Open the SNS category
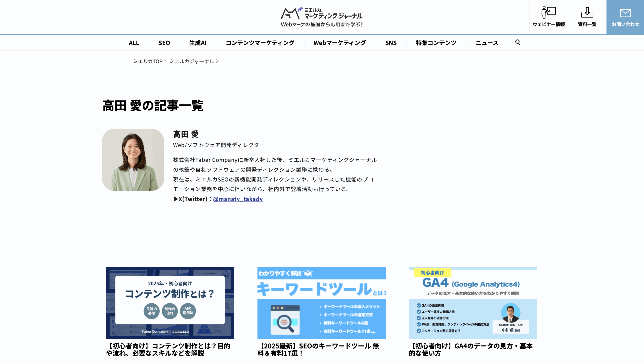 click(391, 43)
